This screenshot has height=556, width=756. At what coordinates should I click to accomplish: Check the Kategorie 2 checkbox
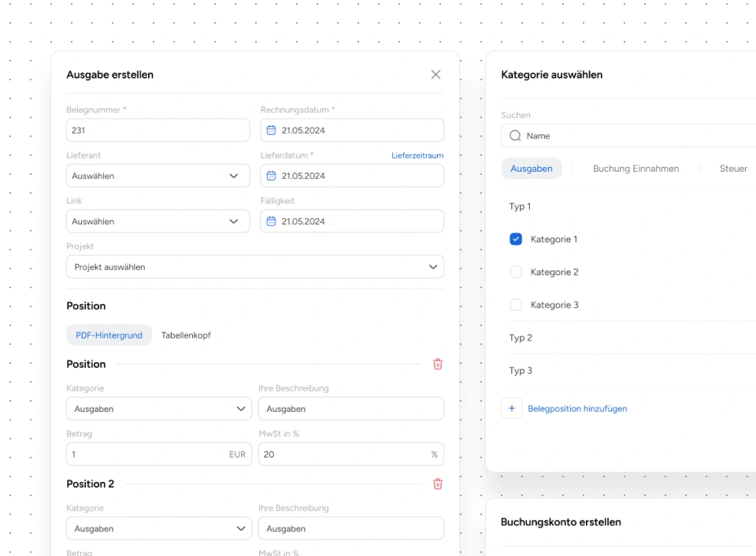point(516,272)
